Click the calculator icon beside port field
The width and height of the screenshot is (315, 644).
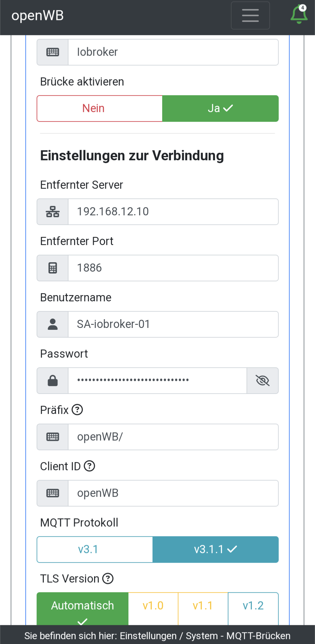click(x=52, y=268)
